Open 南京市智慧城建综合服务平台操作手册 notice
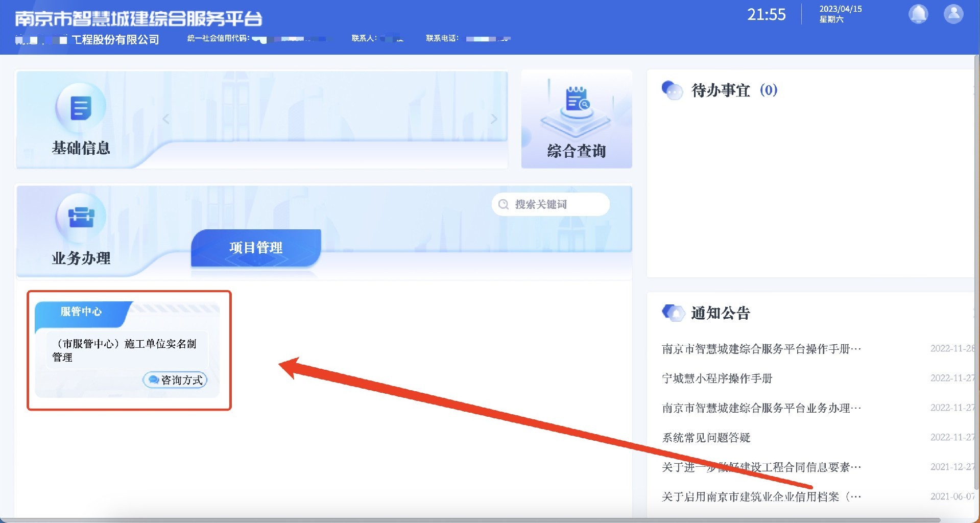 pos(761,349)
